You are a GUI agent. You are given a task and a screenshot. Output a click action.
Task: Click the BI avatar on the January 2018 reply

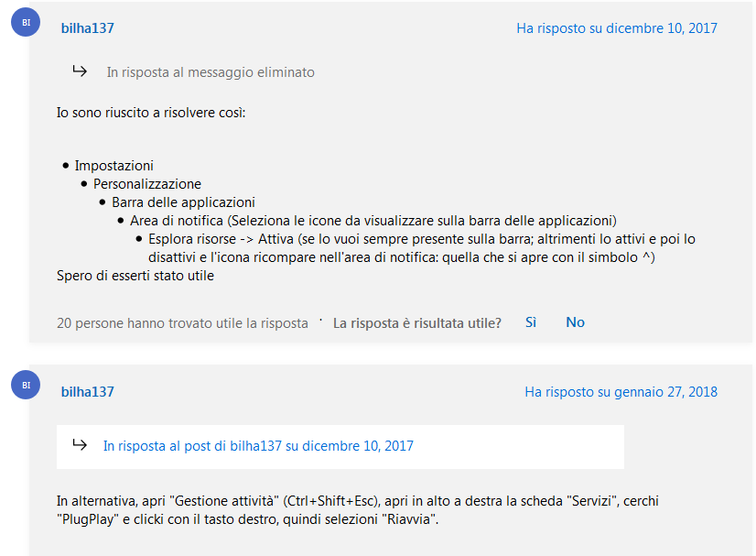26,385
